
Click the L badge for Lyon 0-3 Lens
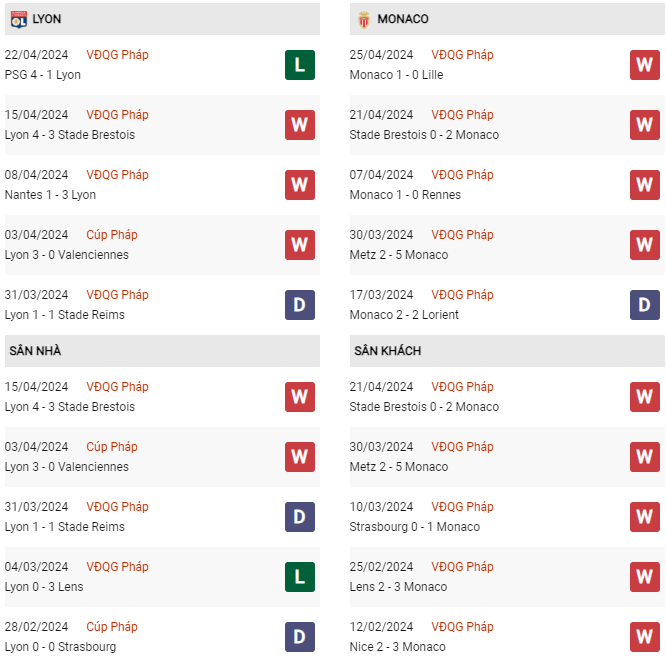point(299,577)
